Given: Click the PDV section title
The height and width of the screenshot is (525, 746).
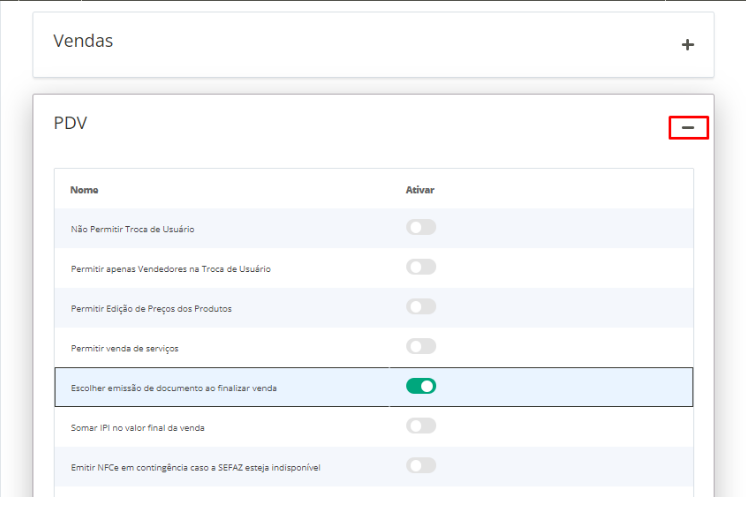Looking at the screenshot, I should coord(70,123).
